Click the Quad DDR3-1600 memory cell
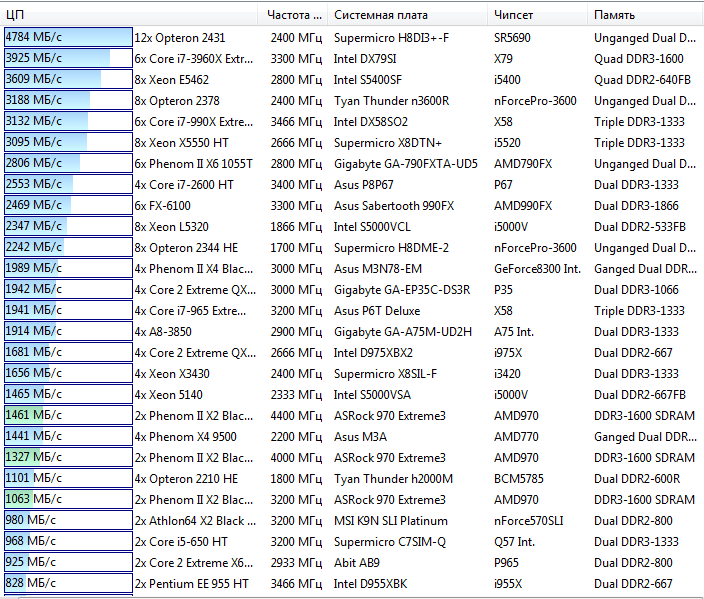Viewport: 704px width, 599px height. tap(639, 59)
